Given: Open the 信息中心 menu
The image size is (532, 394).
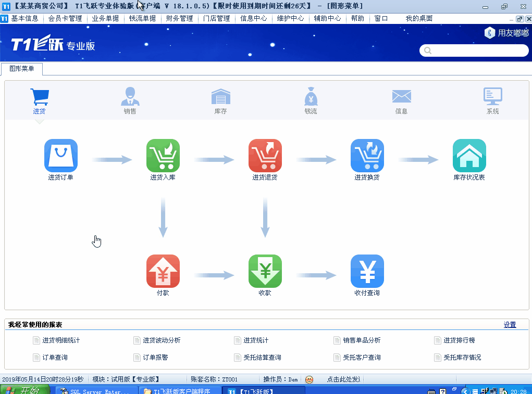Looking at the screenshot, I should tap(253, 18).
